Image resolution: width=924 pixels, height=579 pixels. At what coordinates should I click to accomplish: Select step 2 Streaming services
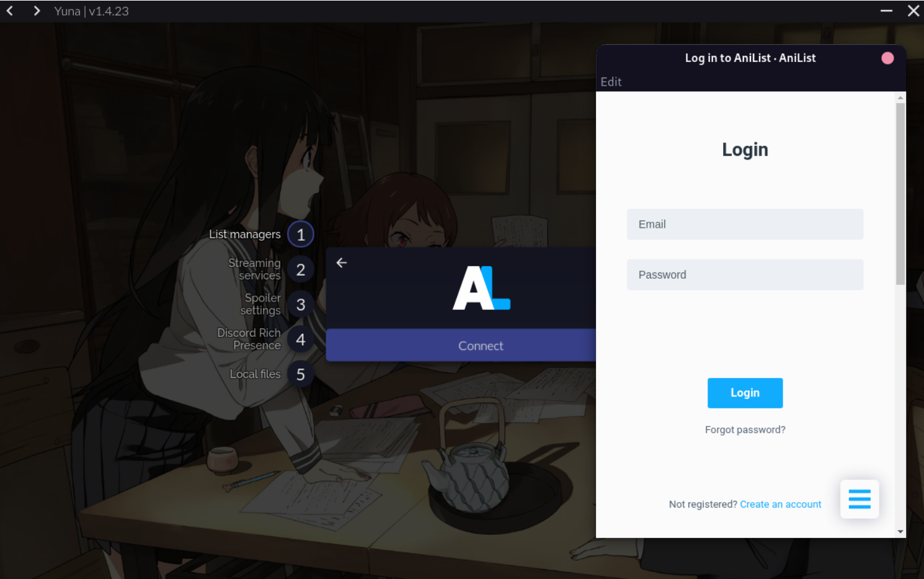[x=301, y=269]
